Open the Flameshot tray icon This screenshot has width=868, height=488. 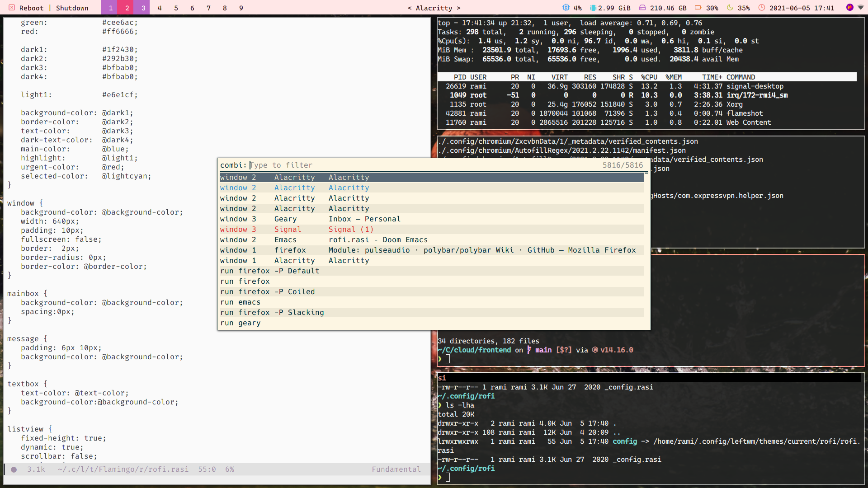coord(849,7)
